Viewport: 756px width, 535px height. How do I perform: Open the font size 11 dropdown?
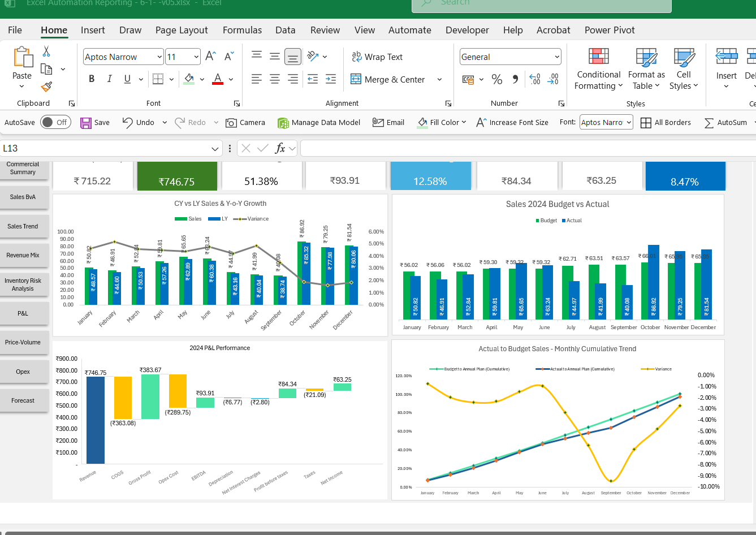pos(196,57)
